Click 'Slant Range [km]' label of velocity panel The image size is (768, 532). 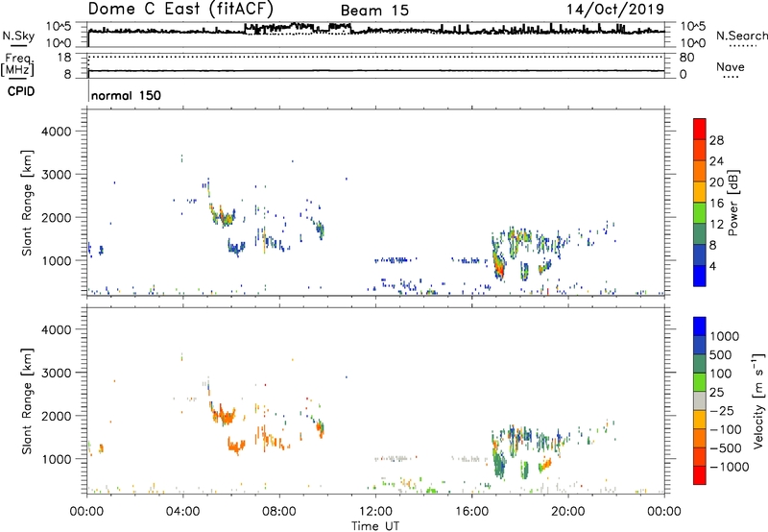[x=27, y=401]
